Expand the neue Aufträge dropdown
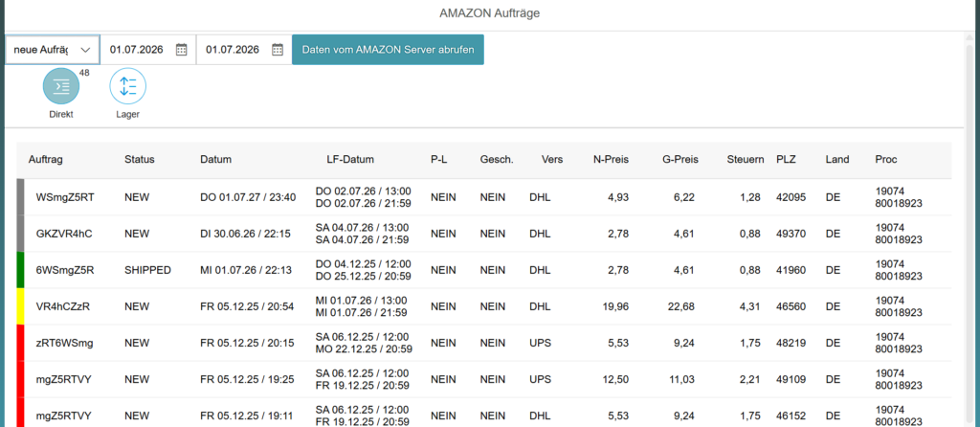980x427 pixels. coord(53,50)
